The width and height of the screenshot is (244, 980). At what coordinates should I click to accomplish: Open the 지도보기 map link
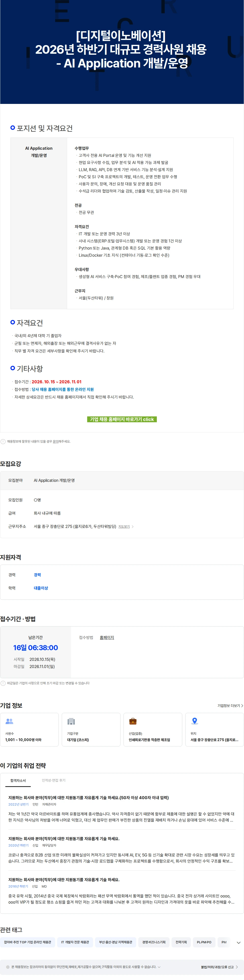124,526
